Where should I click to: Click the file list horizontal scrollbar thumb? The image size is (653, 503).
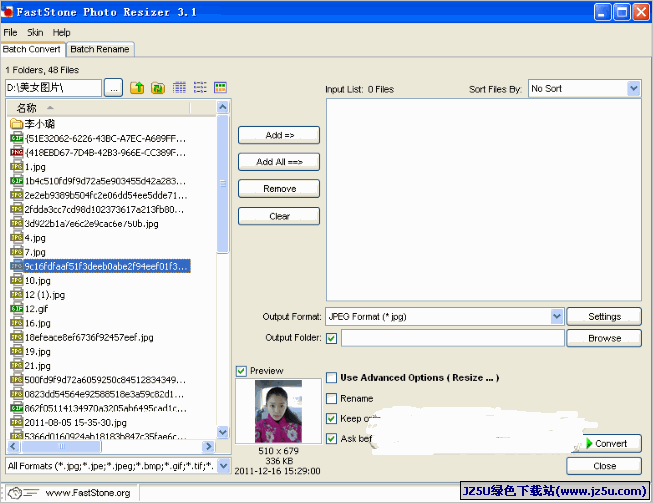[x=61, y=446]
